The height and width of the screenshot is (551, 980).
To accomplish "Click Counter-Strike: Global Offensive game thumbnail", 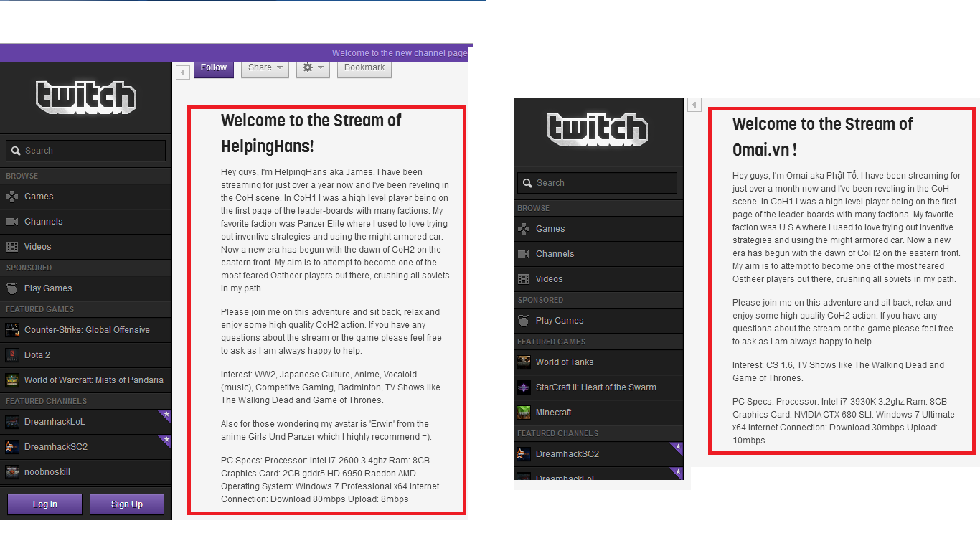I will pyautogui.click(x=12, y=330).
